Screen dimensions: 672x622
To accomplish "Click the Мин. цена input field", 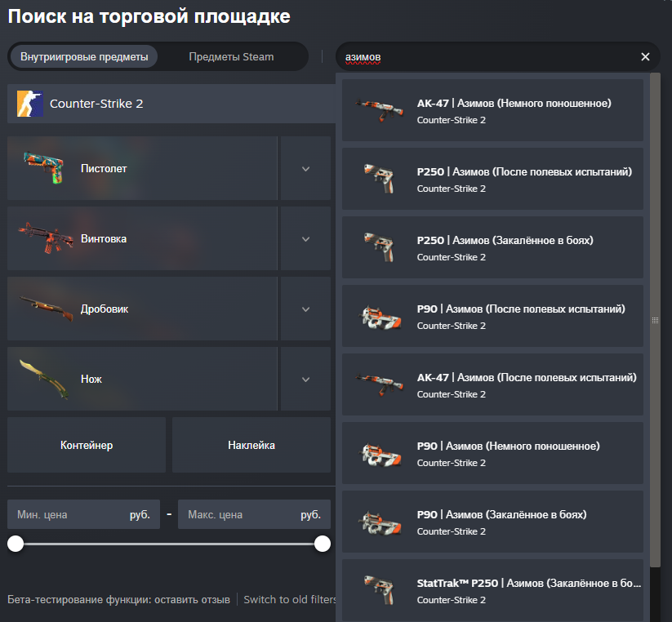I will click(x=83, y=514).
